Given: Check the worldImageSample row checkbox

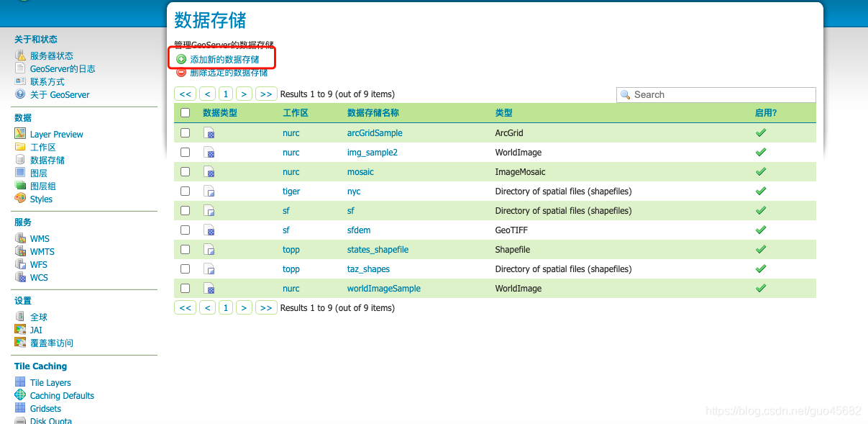Looking at the screenshot, I should pos(186,288).
